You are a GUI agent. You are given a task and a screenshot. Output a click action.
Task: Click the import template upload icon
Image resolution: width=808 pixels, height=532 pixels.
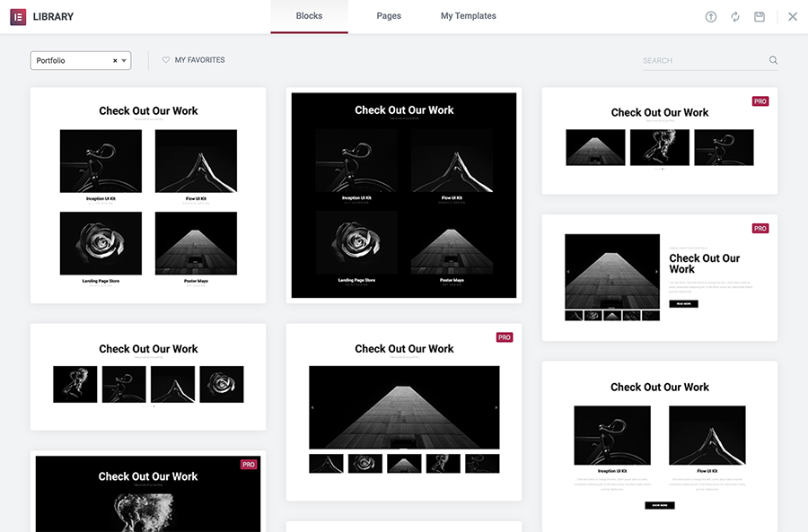(x=711, y=17)
